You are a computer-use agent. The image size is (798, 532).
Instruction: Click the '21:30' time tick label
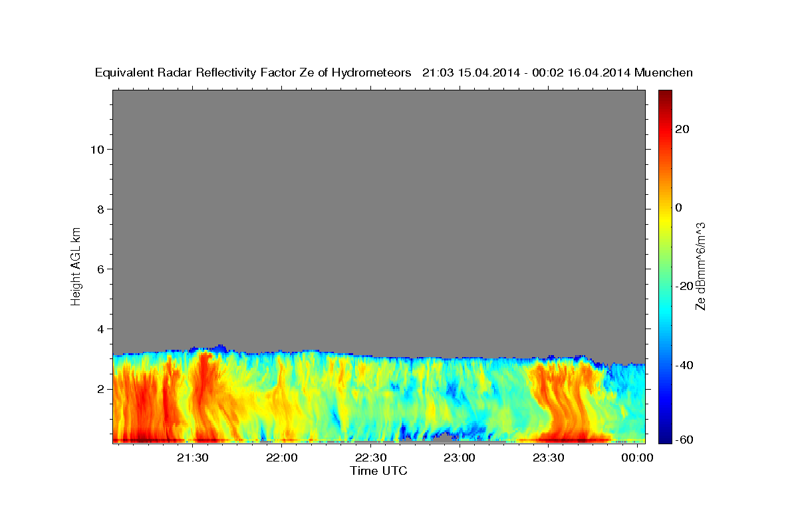[x=193, y=458]
